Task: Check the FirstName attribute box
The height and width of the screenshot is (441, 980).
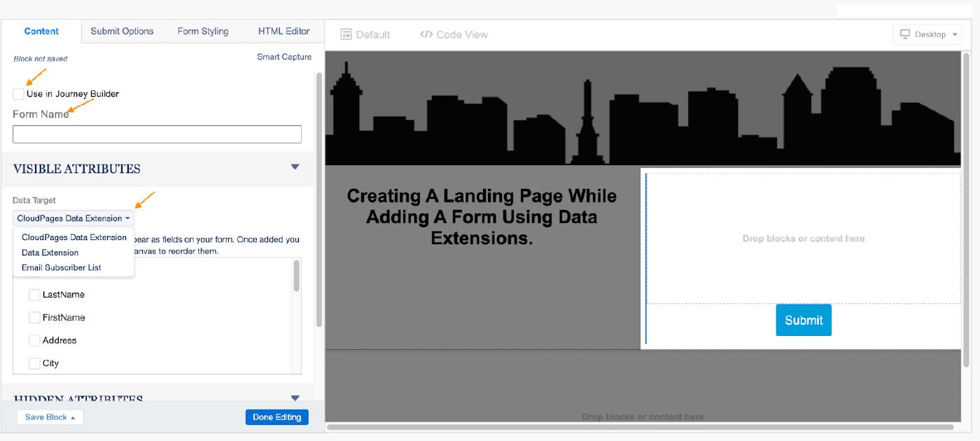Action: [x=34, y=318]
